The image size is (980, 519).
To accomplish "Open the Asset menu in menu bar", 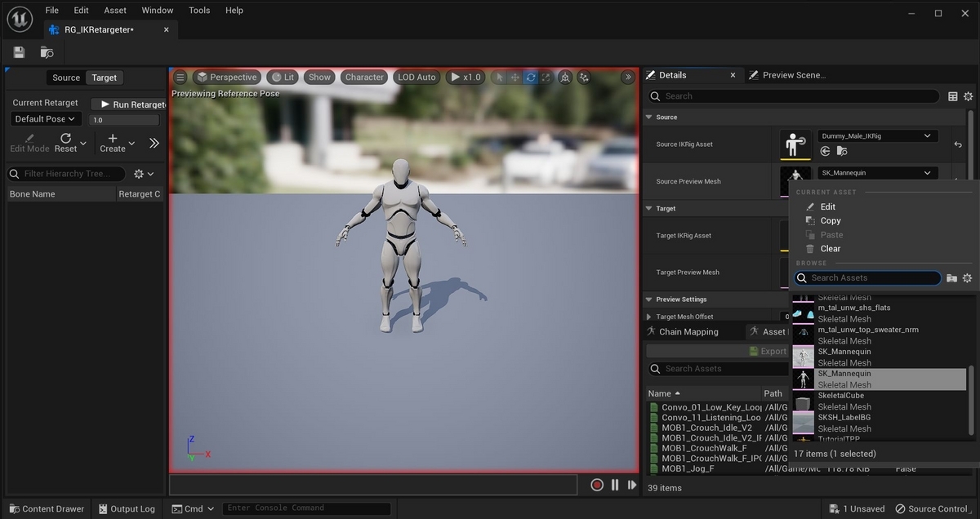I will (115, 11).
